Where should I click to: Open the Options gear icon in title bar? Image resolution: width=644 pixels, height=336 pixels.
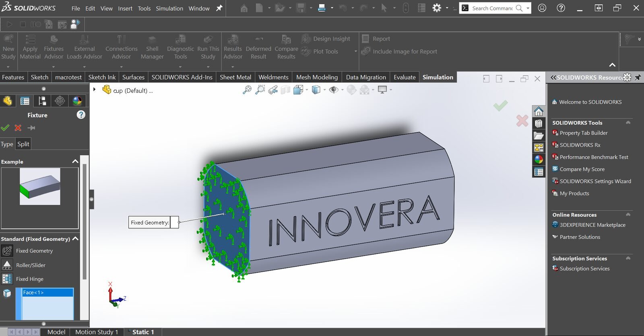click(x=437, y=8)
